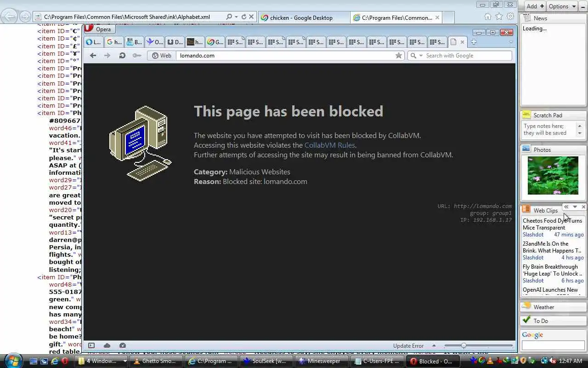The width and height of the screenshot is (588, 368).
Task: Click the Opera Turbo gauge icon
Action: click(x=123, y=345)
